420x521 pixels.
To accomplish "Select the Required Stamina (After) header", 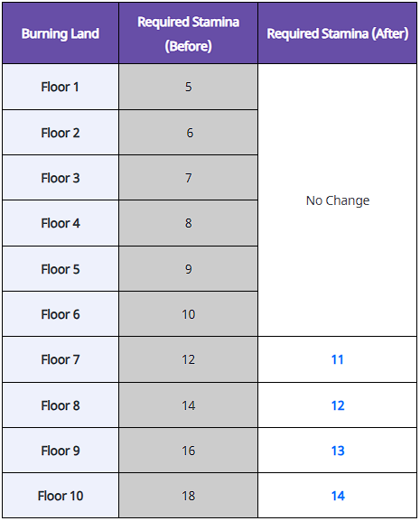I will click(x=338, y=33).
